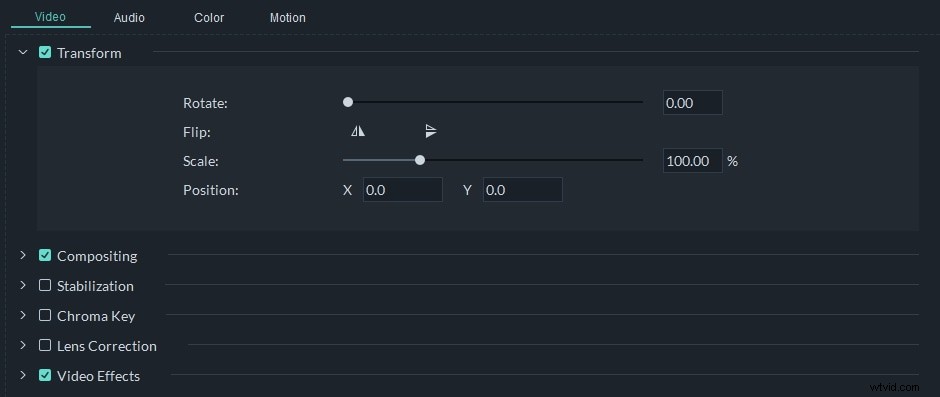
Task: Uncheck the Transform checkbox
Action: [x=45, y=52]
